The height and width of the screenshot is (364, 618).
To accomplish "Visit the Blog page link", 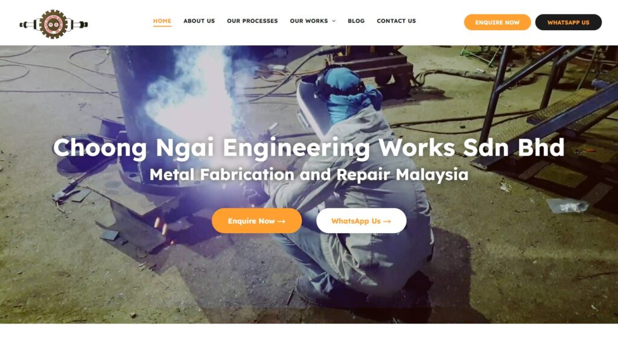I will pos(356,21).
